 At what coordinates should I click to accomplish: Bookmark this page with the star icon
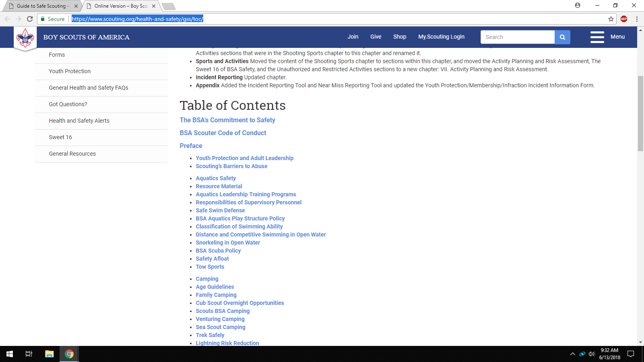(x=611, y=19)
